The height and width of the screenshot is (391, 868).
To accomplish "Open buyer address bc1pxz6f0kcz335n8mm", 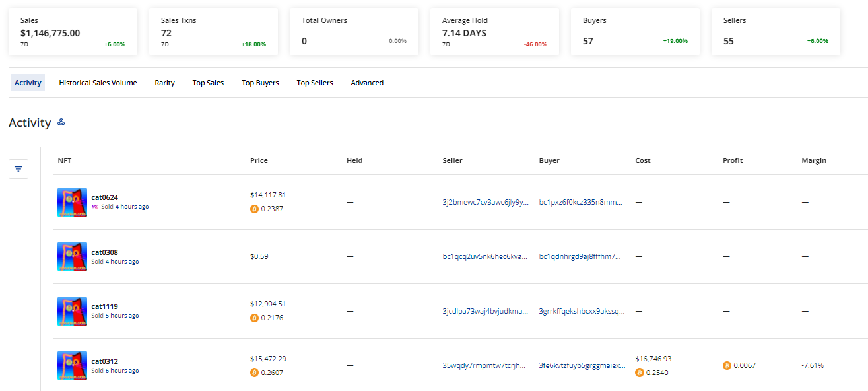I will pyautogui.click(x=580, y=202).
